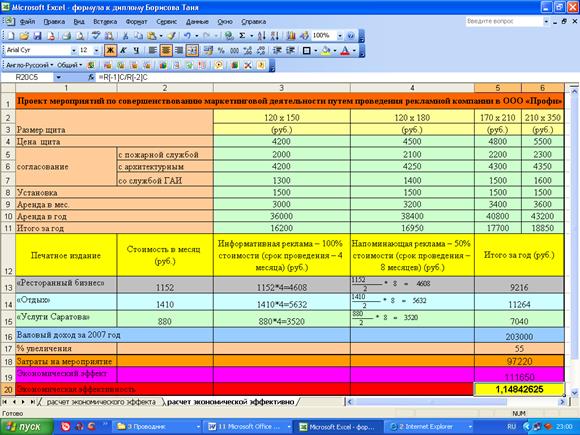
Task: Expand the Англо-Русский dropdown
Action: coord(29,65)
